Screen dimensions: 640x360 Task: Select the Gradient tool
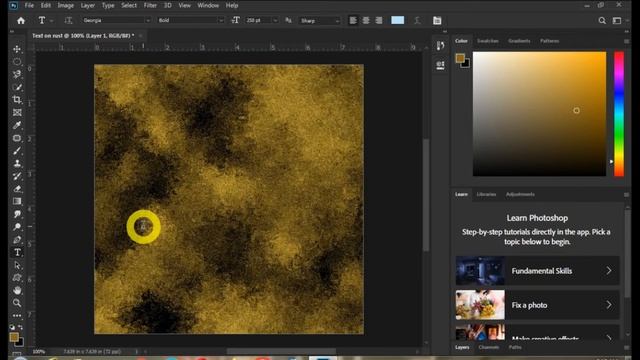click(x=17, y=201)
